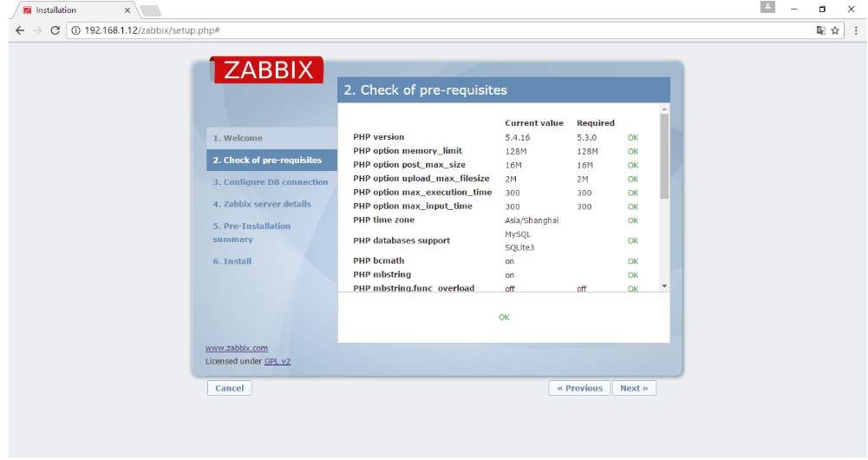Click the '2. Check of pre-requisites' heading
The image size is (868, 460).
point(425,90)
